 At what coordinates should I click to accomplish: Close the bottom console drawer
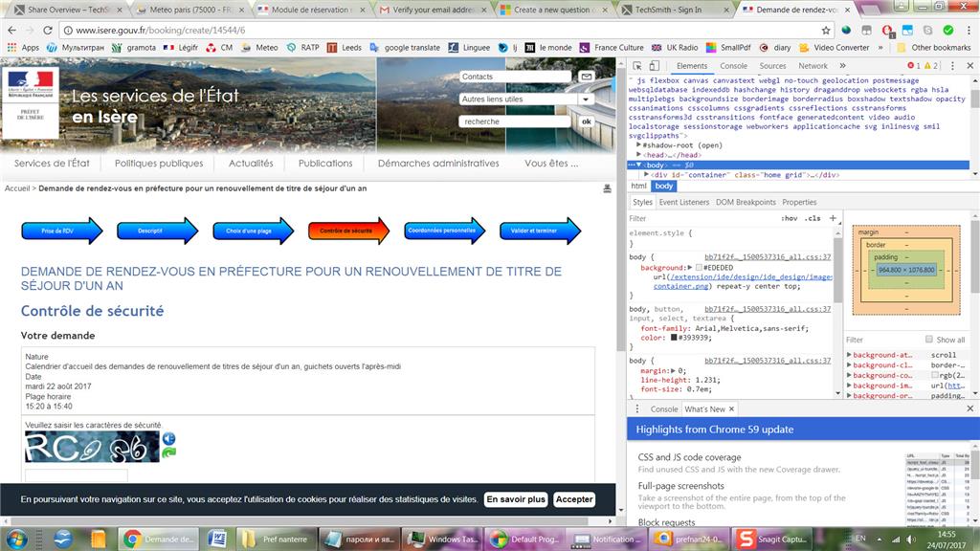click(x=970, y=408)
